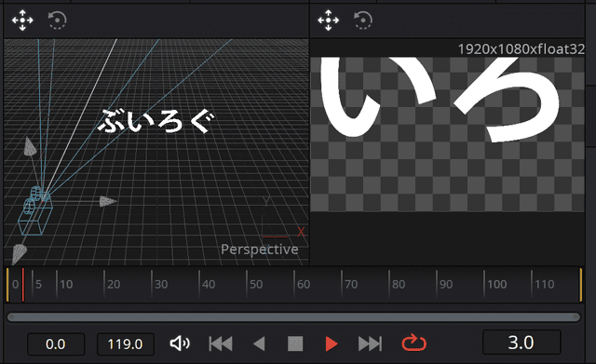
Task: Set the playhead to frame 100 on the ruler
Action: click(484, 284)
